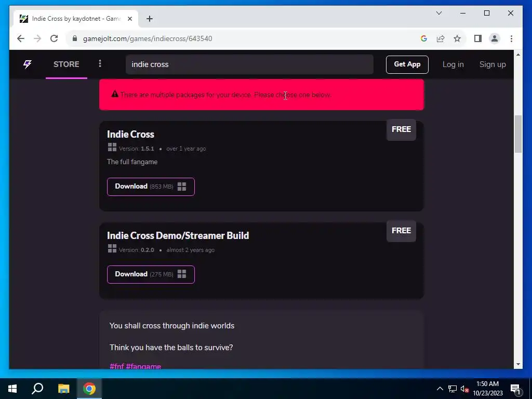Share this page via the share icon

click(441, 38)
